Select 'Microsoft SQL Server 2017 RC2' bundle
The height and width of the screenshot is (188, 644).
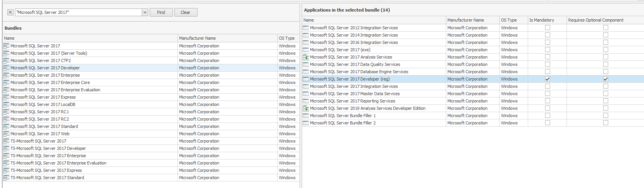coord(151,119)
